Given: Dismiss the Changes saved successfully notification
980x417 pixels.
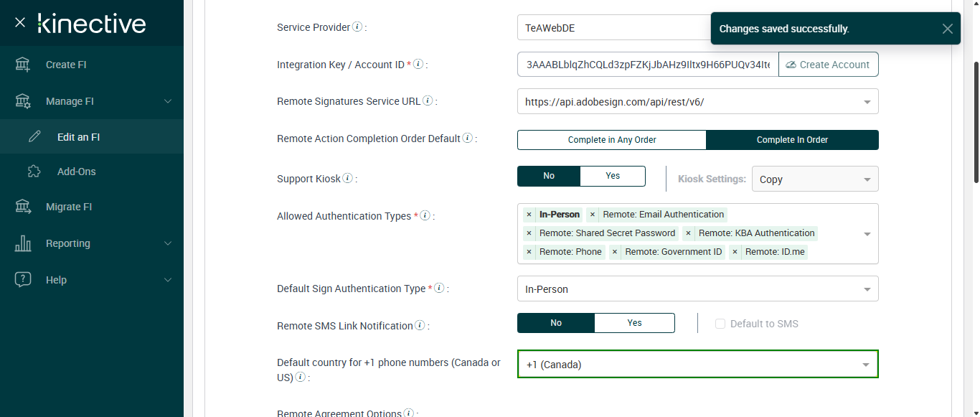Looking at the screenshot, I should tap(947, 29).
